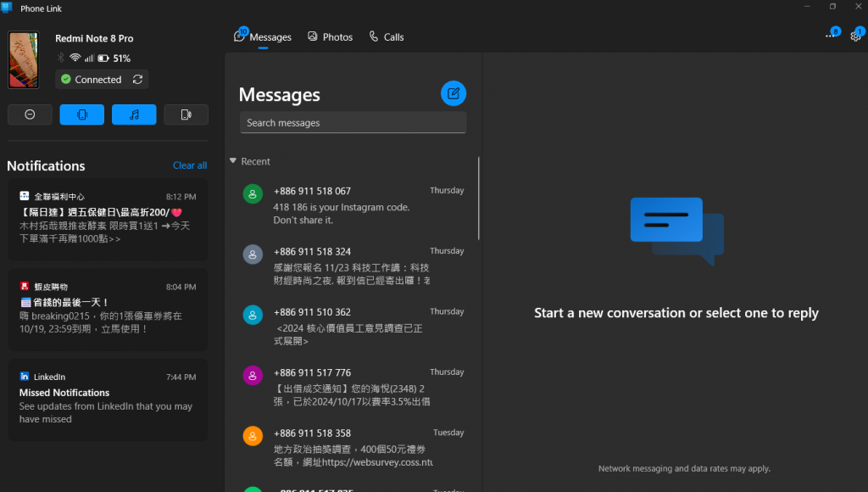Switch to the Calls tab
Screen dimensions: 868x492
point(387,37)
